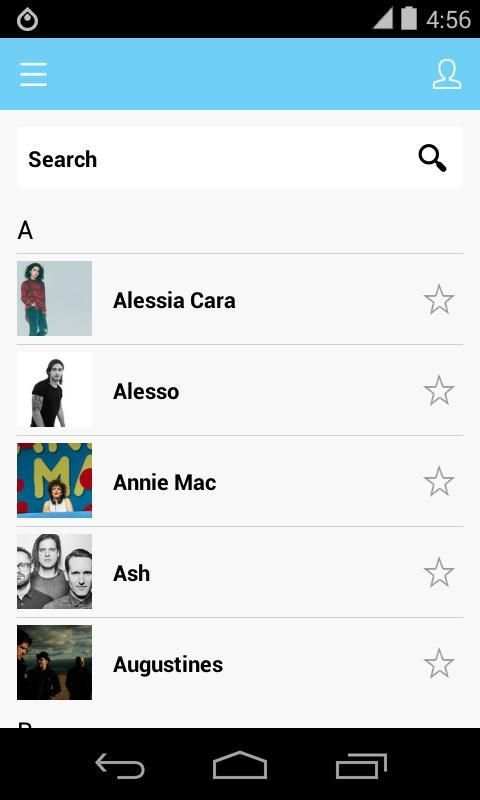Tap Android back navigation button
The width and height of the screenshot is (480, 800).
tap(120, 765)
